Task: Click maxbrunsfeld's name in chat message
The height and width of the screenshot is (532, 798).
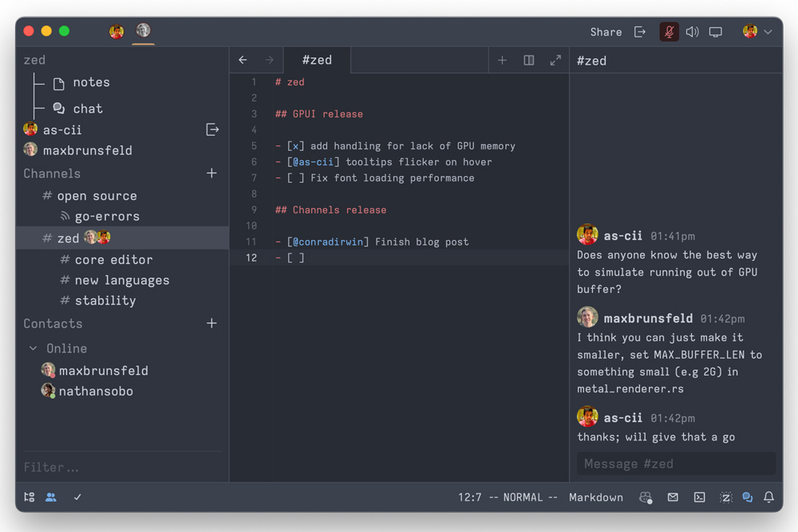Action: pos(648,318)
